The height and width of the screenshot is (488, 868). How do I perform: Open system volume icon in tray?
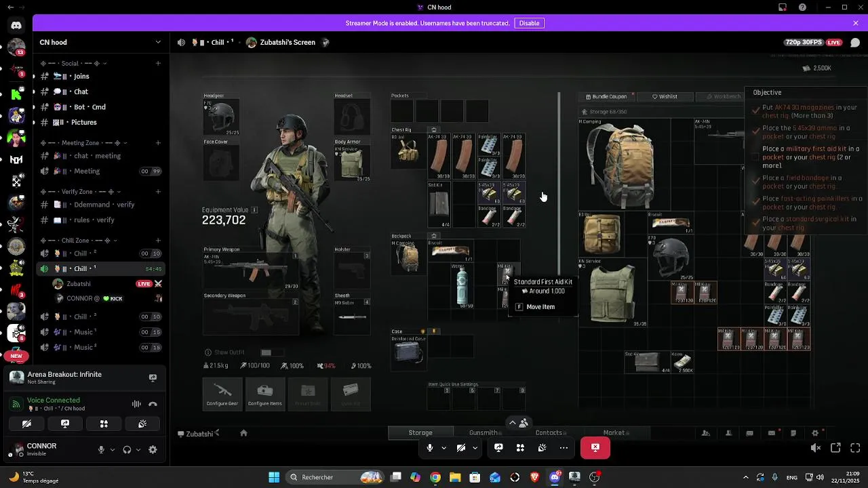pyautogui.click(x=820, y=477)
